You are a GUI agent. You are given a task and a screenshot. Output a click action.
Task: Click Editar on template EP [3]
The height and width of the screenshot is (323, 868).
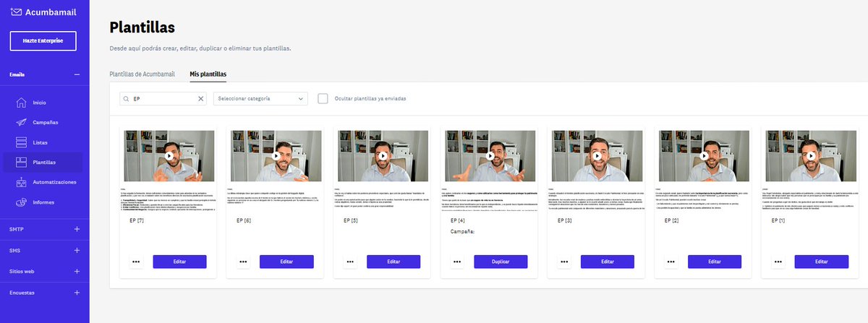[x=608, y=262]
